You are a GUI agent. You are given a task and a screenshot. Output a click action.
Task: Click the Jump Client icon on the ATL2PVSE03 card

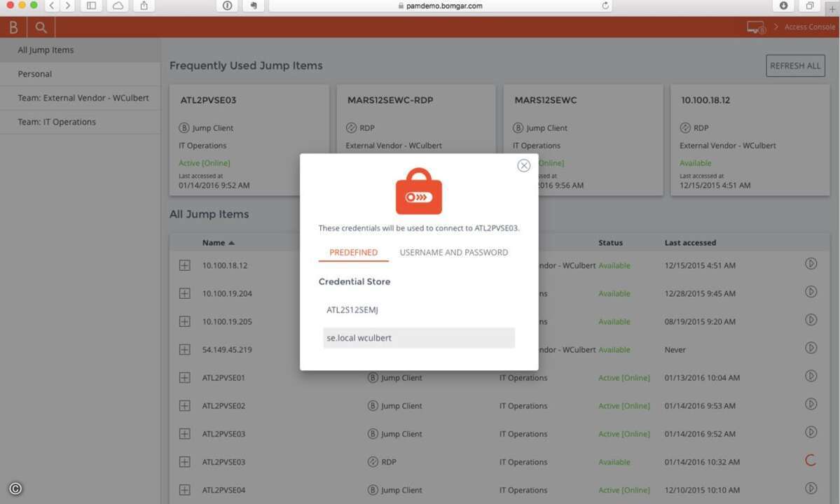pos(184,128)
